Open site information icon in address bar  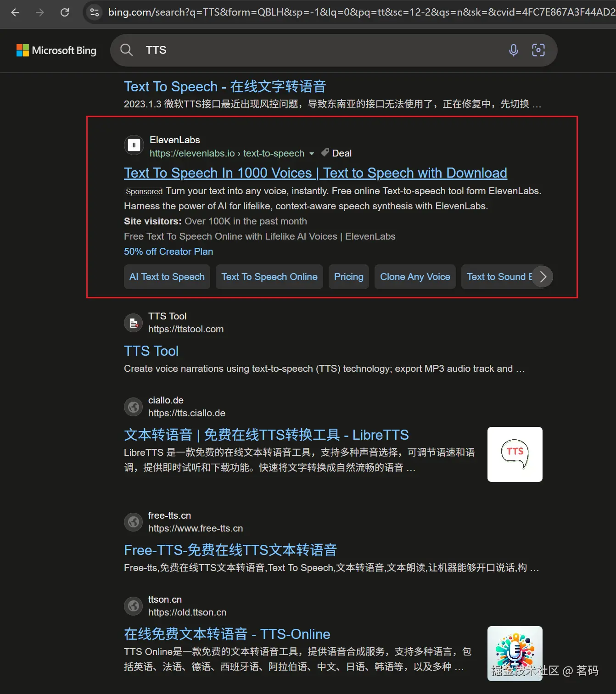95,12
